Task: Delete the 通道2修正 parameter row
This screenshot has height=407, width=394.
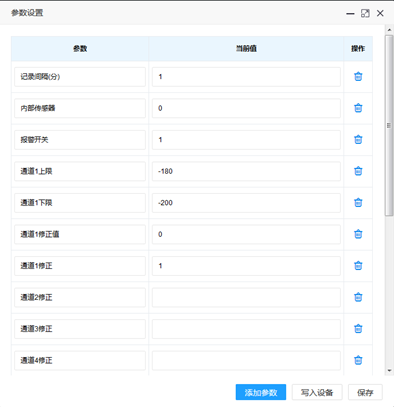Action: 358,297
